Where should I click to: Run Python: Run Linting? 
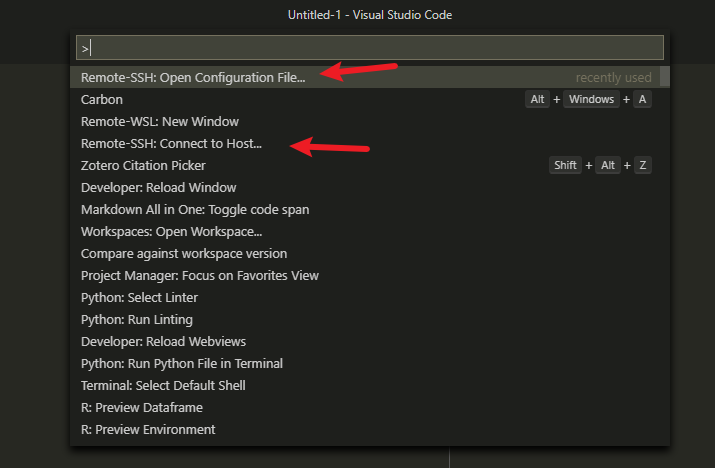click(x=369, y=319)
